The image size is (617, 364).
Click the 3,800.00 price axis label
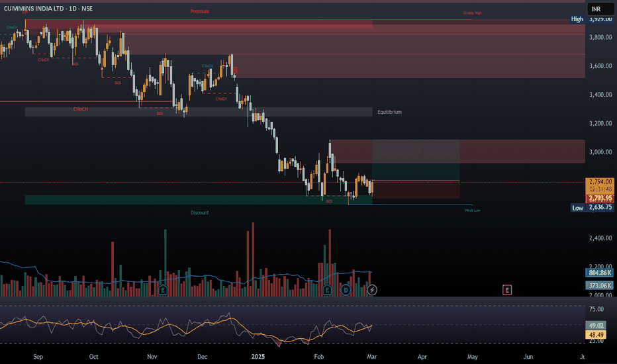click(600, 37)
